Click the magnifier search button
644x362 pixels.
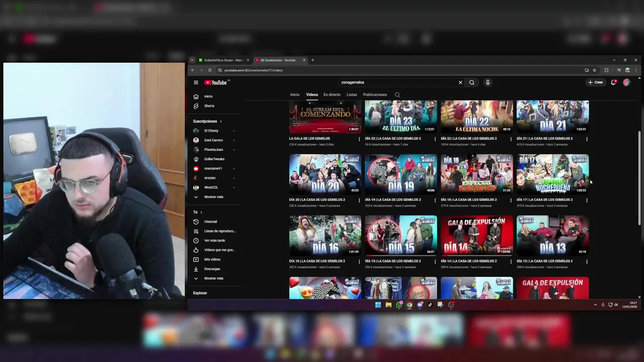click(471, 82)
